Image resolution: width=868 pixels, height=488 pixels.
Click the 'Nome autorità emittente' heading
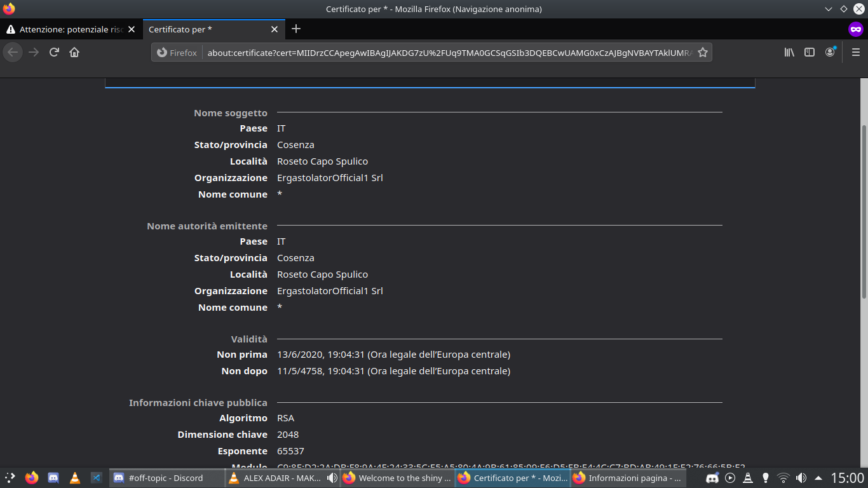click(x=207, y=226)
